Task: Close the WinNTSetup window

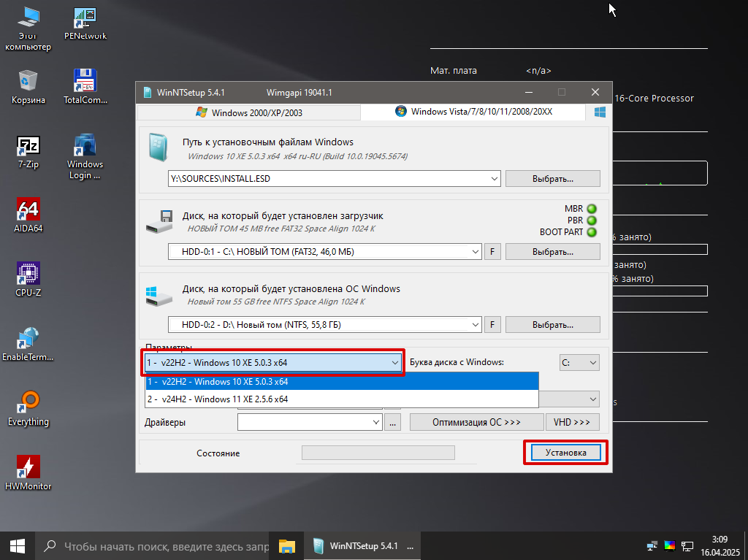Action: (x=595, y=93)
